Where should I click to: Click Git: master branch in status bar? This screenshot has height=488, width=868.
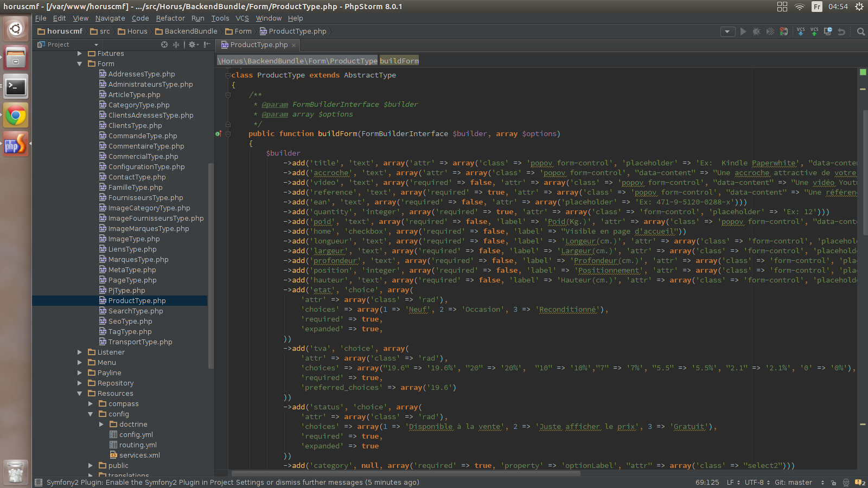click(x=793, y=483)
